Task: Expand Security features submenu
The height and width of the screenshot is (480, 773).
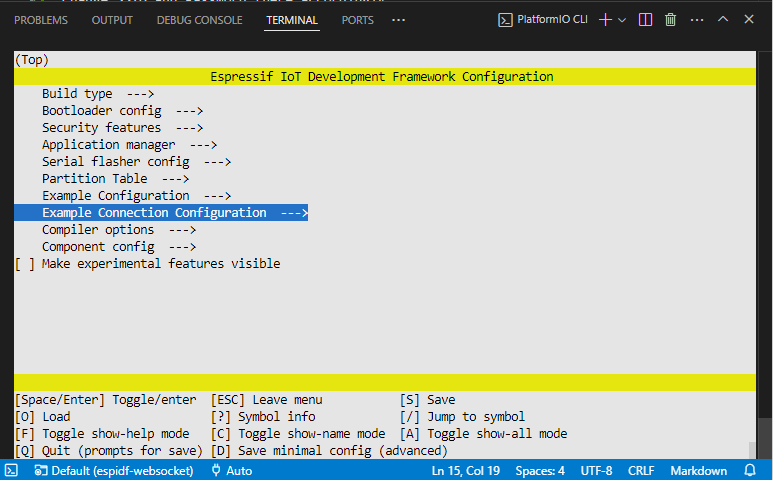Action: click(122, 128)
